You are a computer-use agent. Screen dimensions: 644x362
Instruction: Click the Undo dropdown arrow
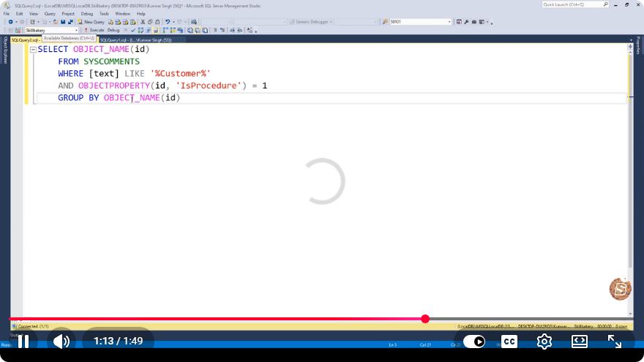coord(173,22)
